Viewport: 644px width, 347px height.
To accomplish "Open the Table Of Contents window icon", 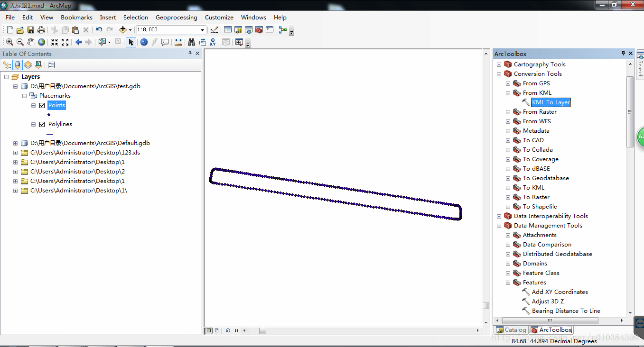I will [228, 30].
